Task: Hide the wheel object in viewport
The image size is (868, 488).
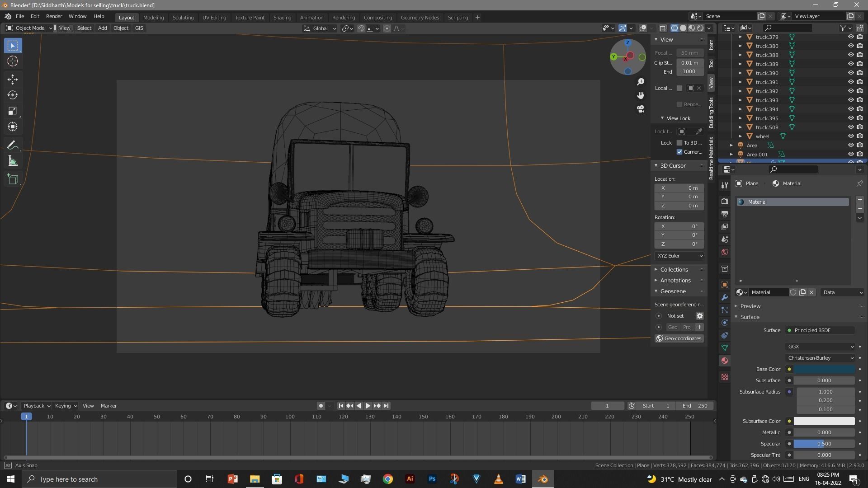Action: pos(850,136)
